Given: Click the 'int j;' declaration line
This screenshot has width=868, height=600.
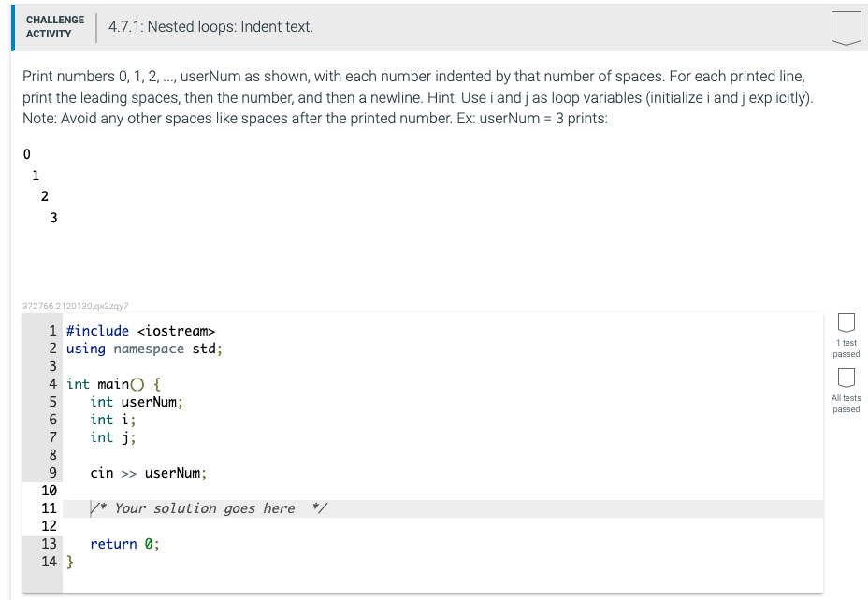Looking at the screenshot, I should tap(113, 437).
